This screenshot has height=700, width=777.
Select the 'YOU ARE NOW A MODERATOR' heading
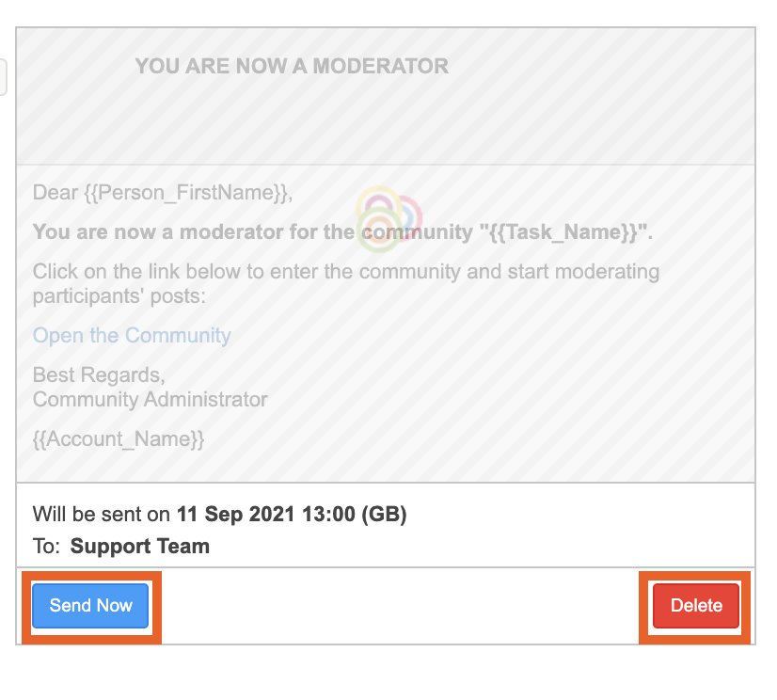[292, 67]
